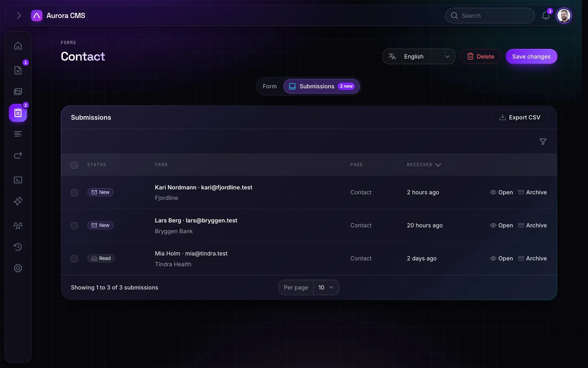The height and width of the screenshot is (368, 588).
Task: Toggle the select-all checkbox in header
Action: tap(74, 165)
